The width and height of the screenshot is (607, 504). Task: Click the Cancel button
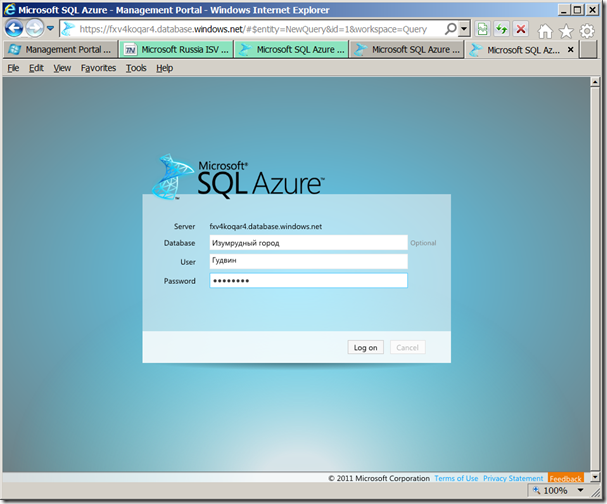click(x=408, y=347)
